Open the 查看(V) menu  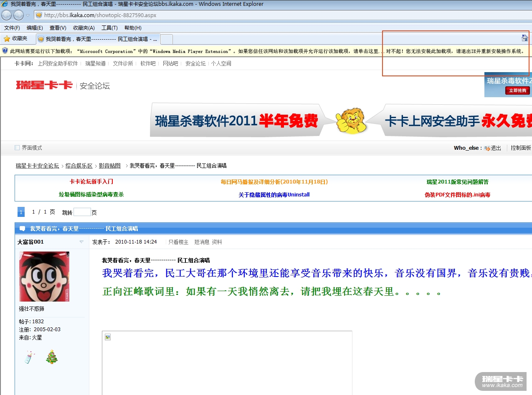[x=58, y=28]
